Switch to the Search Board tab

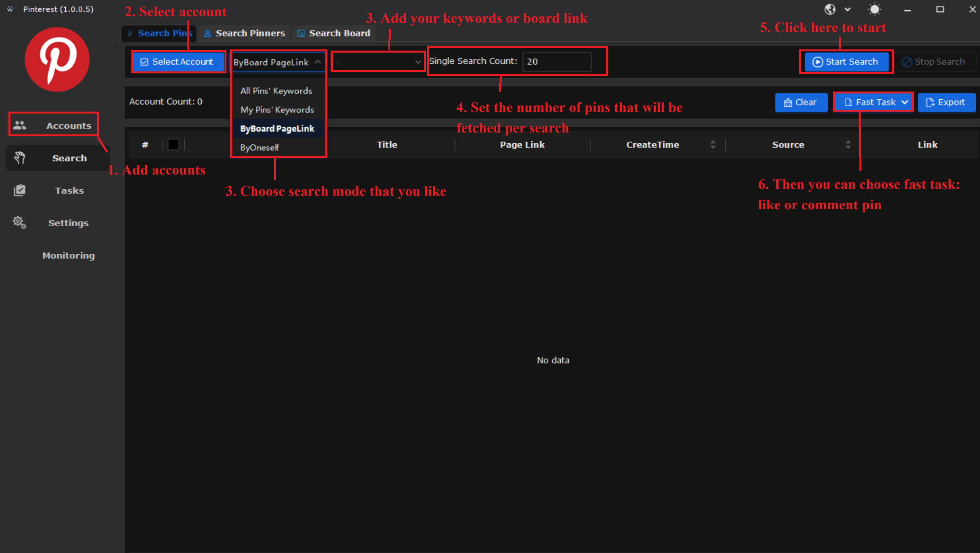coord(334,33)
